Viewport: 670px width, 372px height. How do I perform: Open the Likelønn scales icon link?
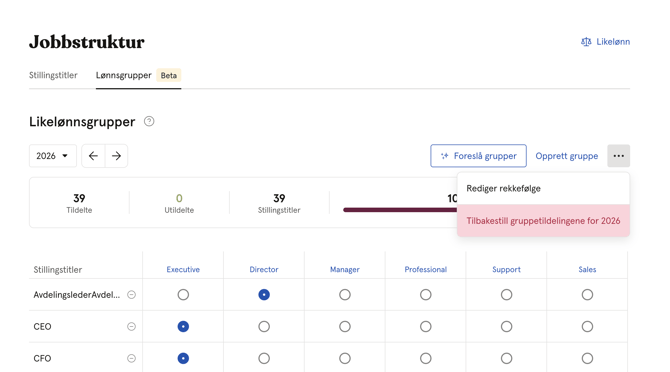[605, 41]
